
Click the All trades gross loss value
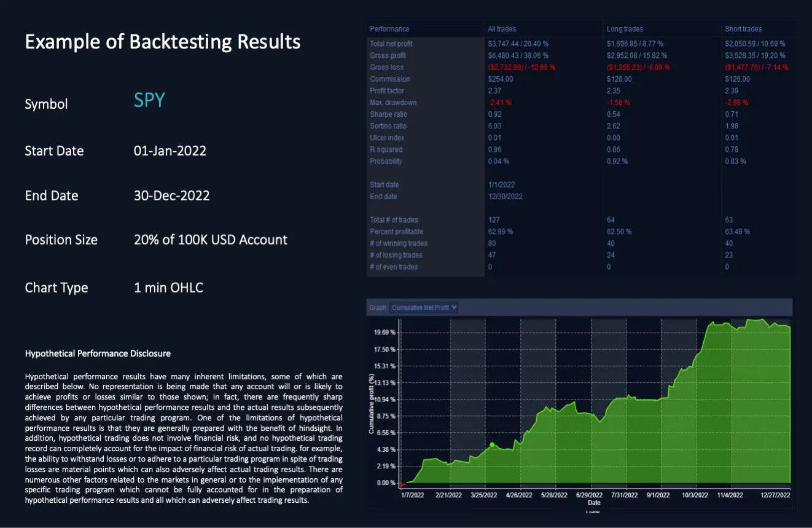[x=517, y=68]
